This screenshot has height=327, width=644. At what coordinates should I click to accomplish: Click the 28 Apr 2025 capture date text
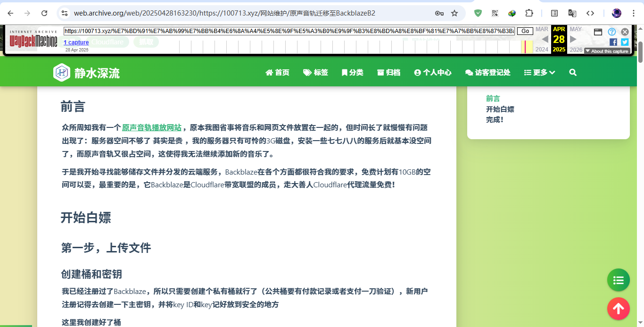(x=77, y=50)
